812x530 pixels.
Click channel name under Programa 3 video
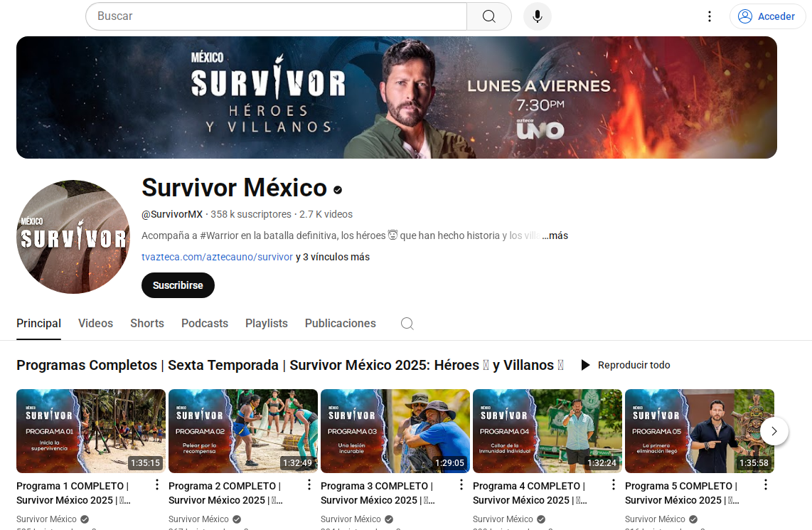[x=351, y=519]
